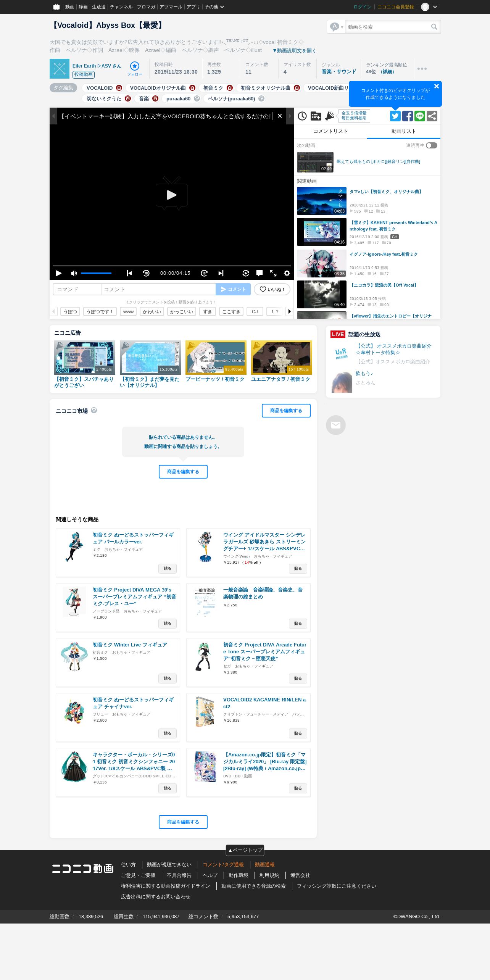The image size is (490, 980).
Task: Click タグ編集 button
Action: [63, 88]
